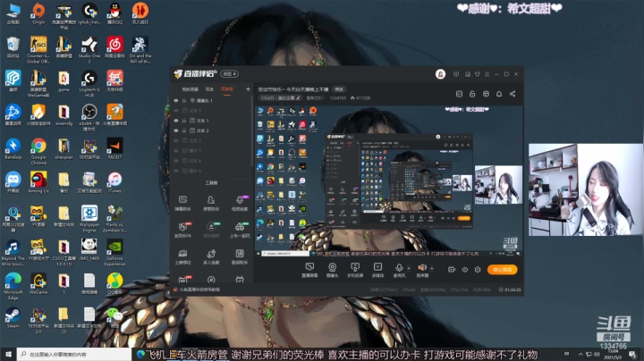This screenshot has width=644, height=361.
Task: Click the user avatar in title bar
Action: (x=440, y=74)
